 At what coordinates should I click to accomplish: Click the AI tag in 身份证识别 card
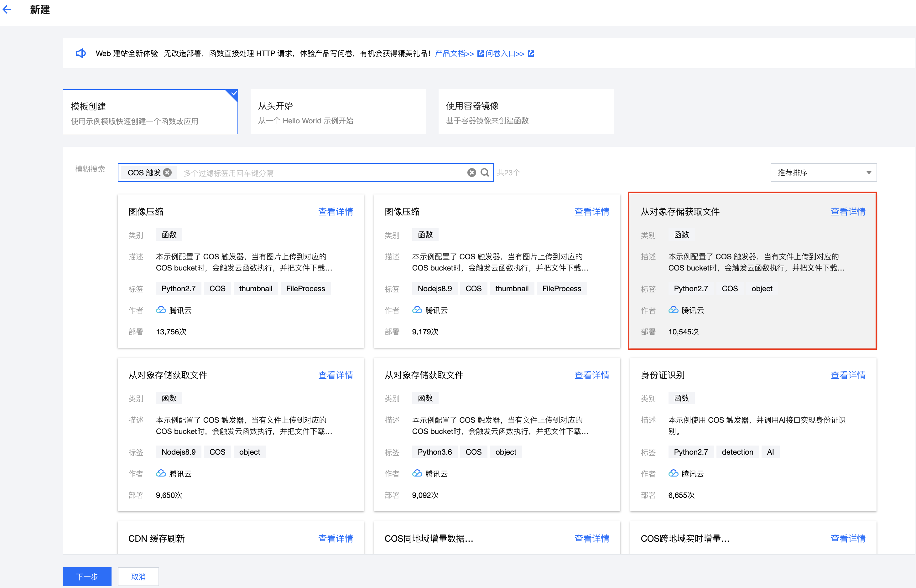tap(770, 452)
